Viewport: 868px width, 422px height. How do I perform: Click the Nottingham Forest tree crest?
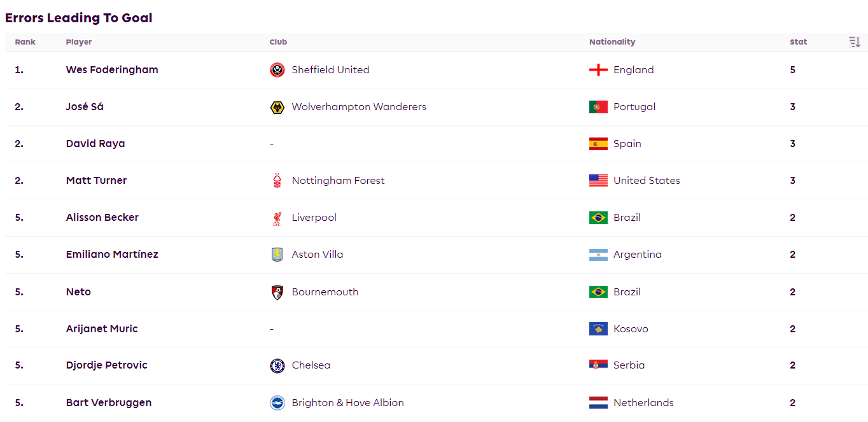[x=277, y=181]
